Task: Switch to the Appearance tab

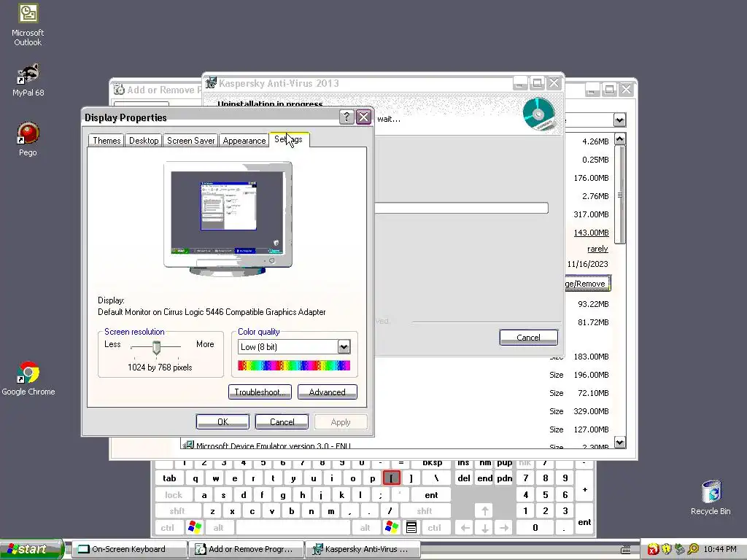Action: (x=244, y=141)
